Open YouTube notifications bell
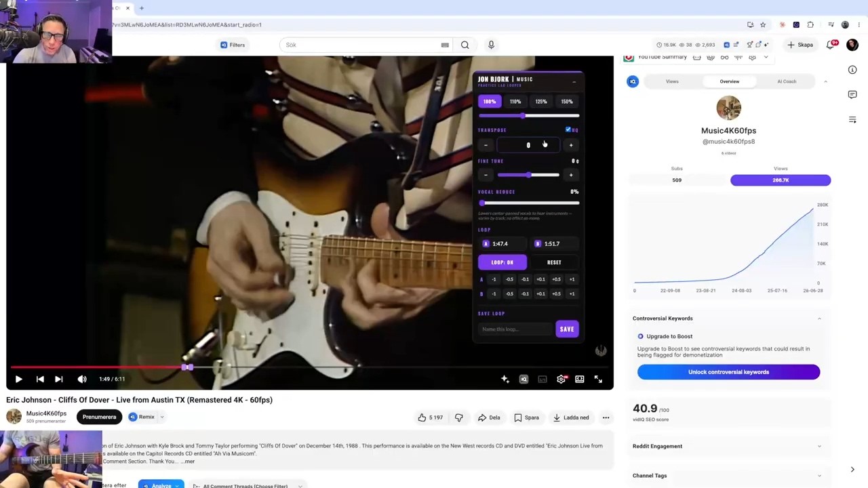The width and height of the screenshot is (868, 488). pos(831,45)
